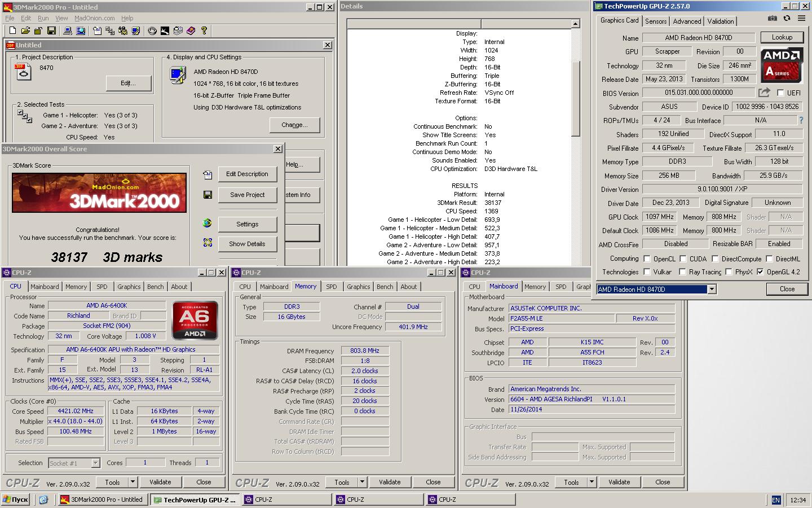Toggle the DirectCompute checkbox
The width and height of the screenshot is (812, 508).
coord(714,259)
